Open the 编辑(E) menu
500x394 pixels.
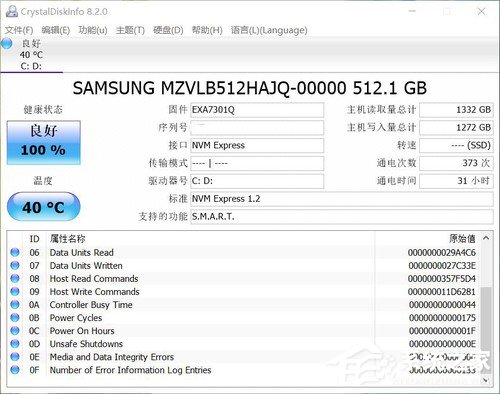point(56,30)
